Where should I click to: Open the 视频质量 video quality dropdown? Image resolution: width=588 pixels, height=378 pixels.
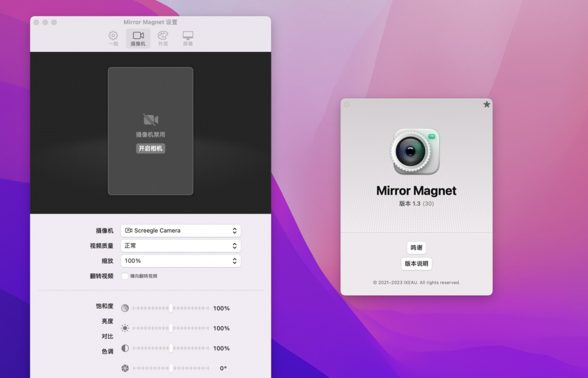(181, 246)
